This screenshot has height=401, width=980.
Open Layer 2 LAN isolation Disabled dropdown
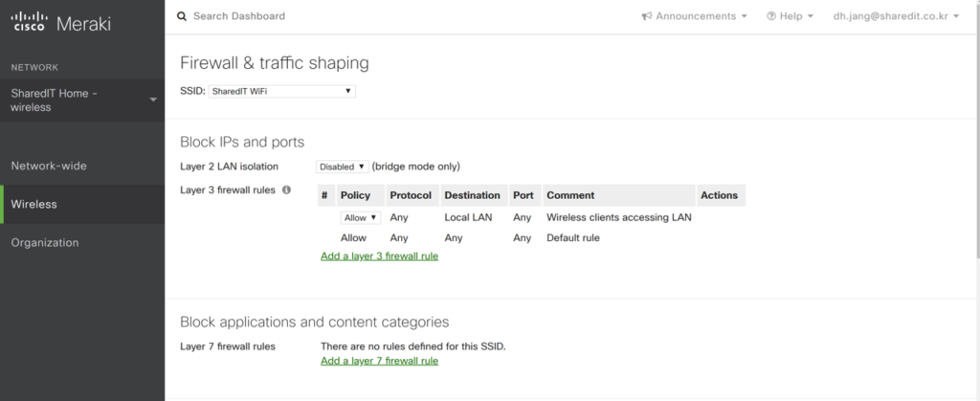click(342, 167)
